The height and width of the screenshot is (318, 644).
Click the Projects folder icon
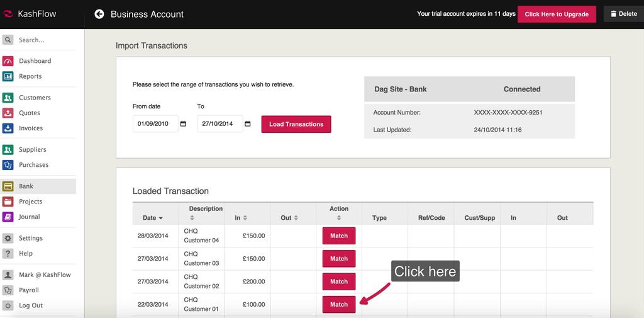pyautogui.click(x=8, y=202)
